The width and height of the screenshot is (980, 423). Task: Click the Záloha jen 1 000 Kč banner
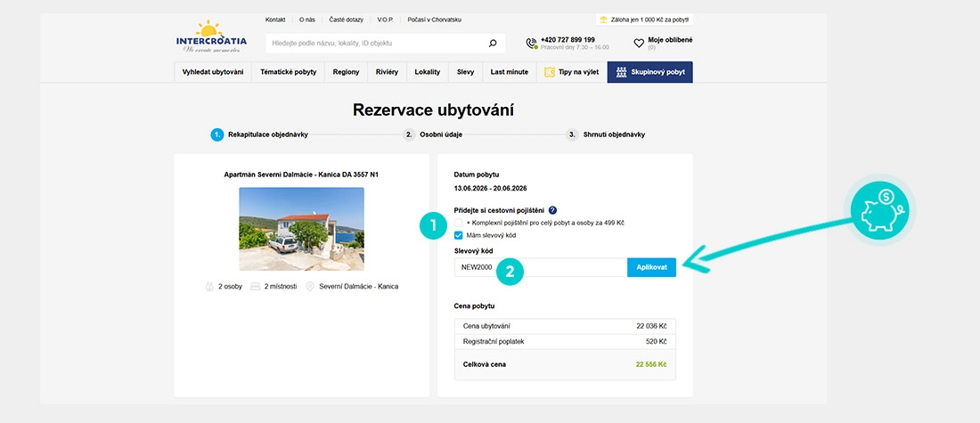tap(644, 20)
